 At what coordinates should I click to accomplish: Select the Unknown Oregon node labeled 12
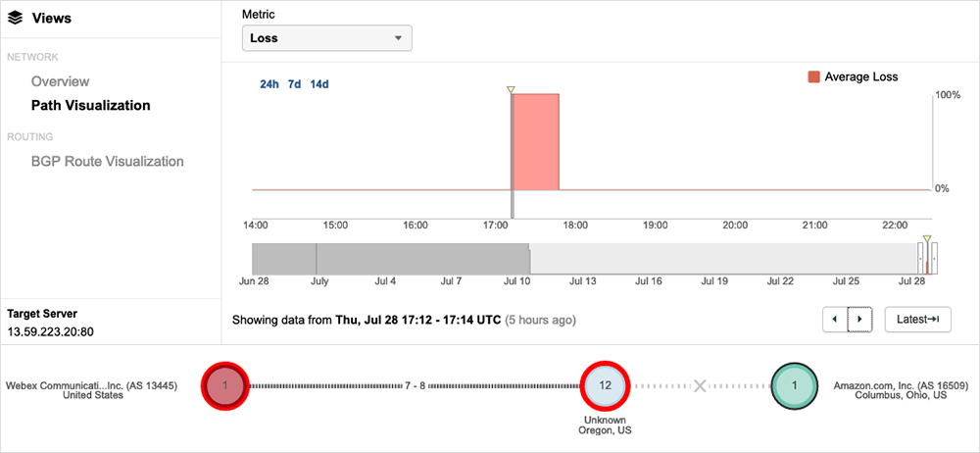605,386
